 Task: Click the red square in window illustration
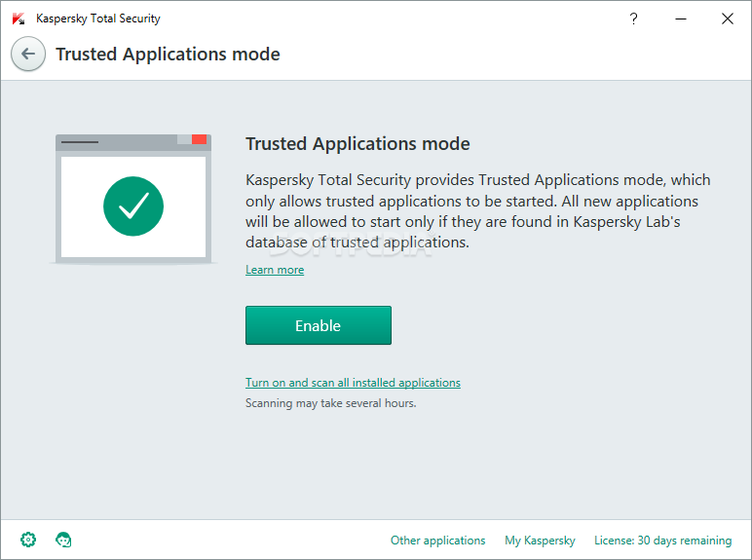[199, 139]
